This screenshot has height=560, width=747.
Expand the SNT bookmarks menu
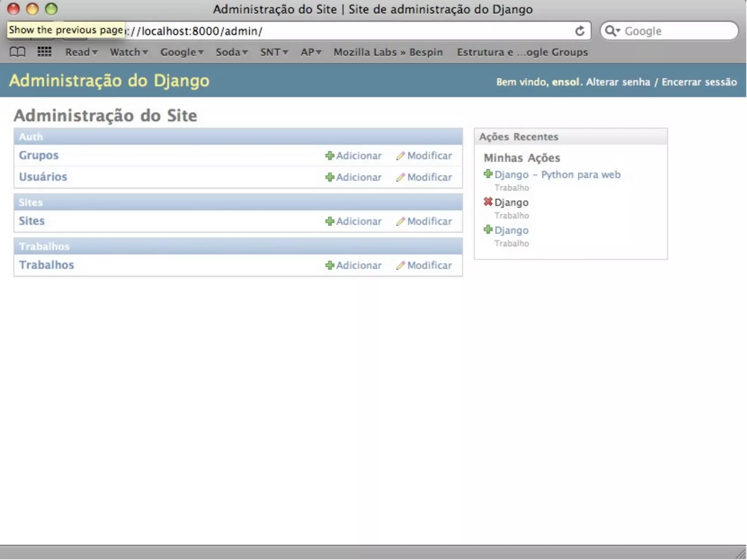click(x=274, y=52)
